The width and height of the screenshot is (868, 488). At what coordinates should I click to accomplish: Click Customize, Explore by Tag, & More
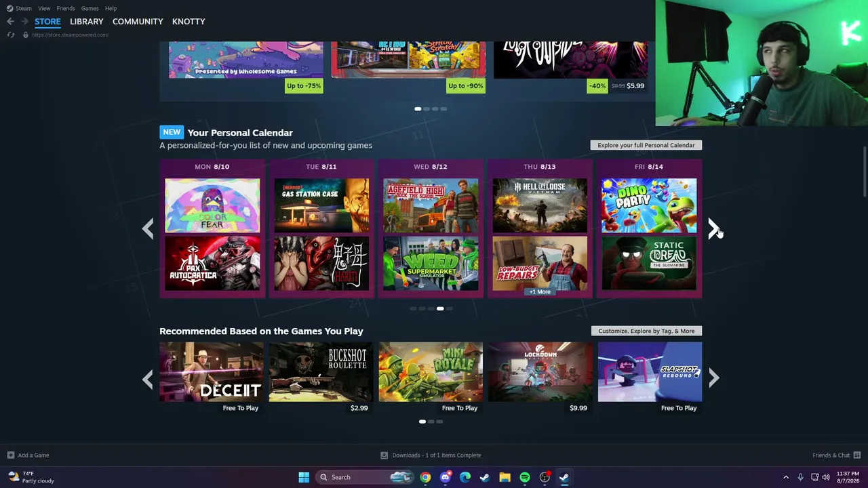pos(646,331)
